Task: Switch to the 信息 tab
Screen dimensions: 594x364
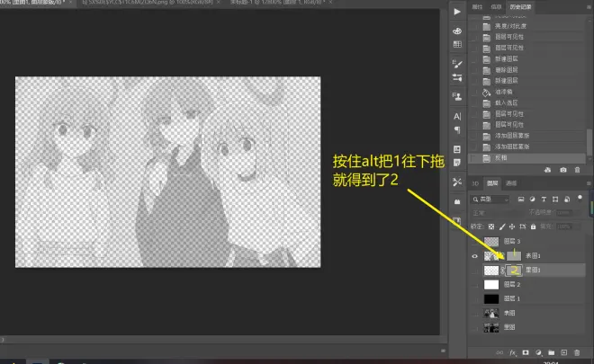Action: click(x=496, y=7)
